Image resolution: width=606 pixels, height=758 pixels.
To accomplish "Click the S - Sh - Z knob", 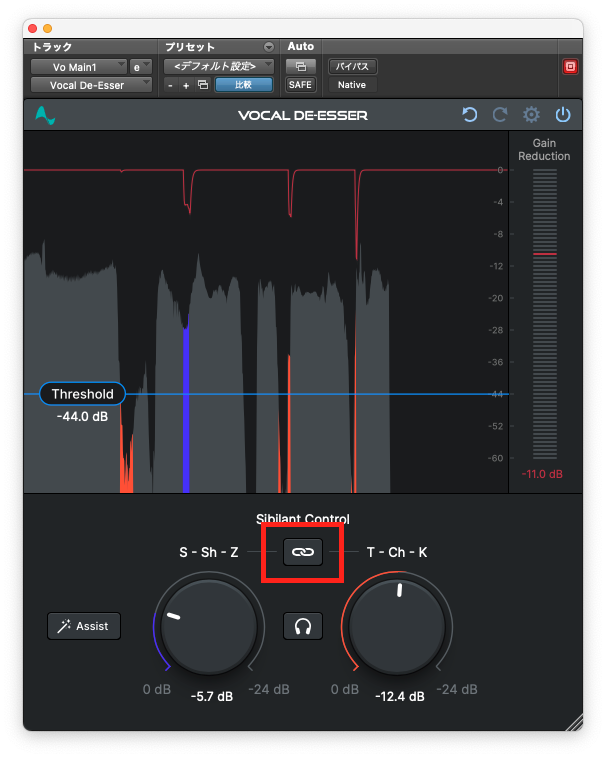I will (x=206, y=628).
